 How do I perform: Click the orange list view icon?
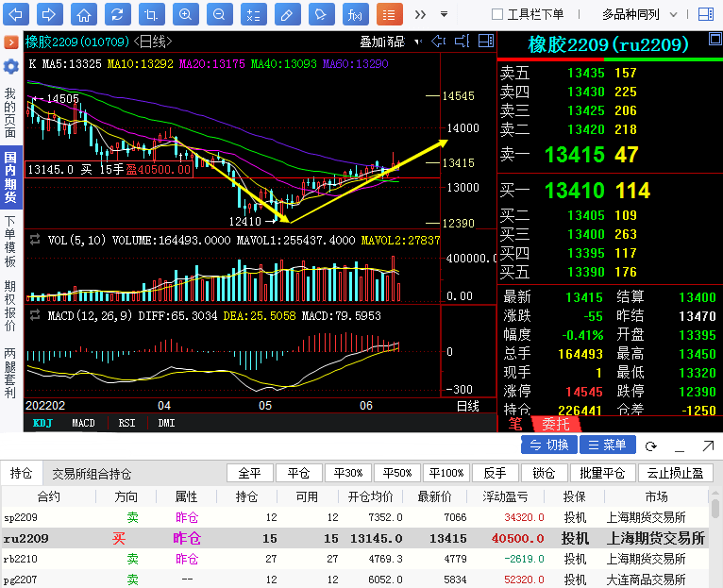pyautogui.click(x=389, y=14)
